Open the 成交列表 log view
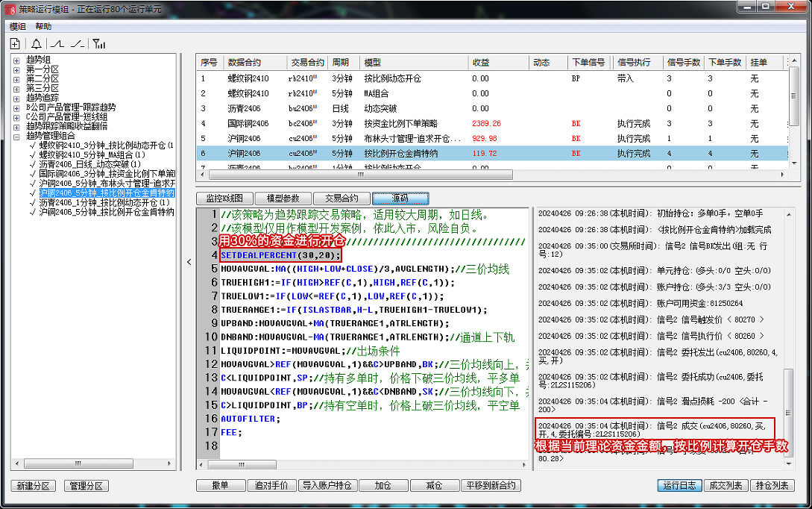 [x=726, y=486]
